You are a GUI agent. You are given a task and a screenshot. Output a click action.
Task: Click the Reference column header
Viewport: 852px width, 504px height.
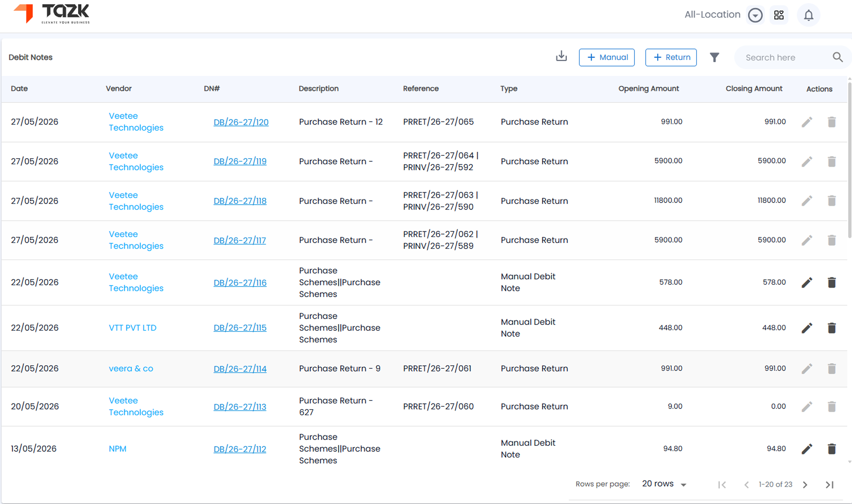(421, 88)
